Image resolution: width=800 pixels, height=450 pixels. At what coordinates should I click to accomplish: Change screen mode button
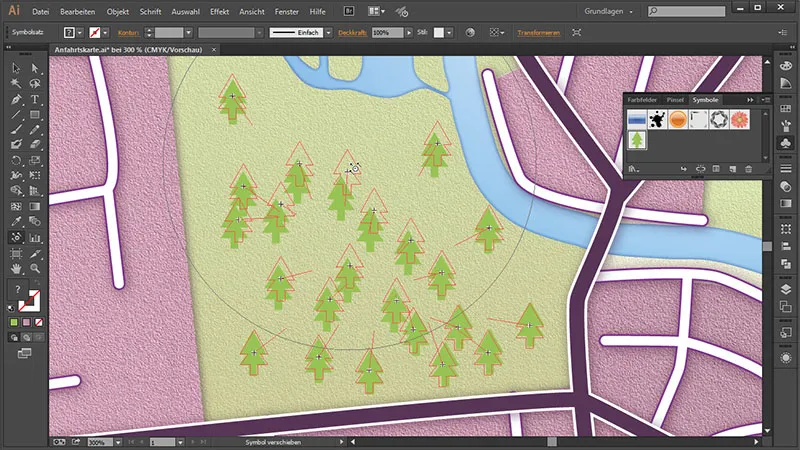pyautogui.click(x=24, y=353)
